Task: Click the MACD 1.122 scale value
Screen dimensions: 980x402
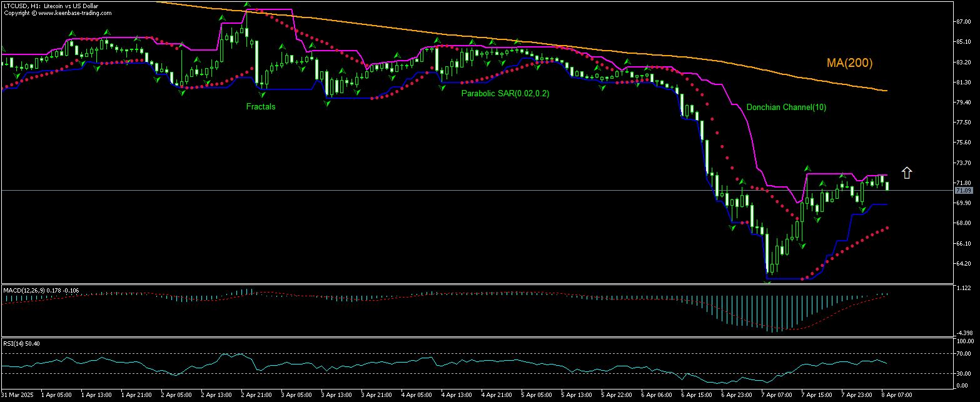Action: coord(964,288)
